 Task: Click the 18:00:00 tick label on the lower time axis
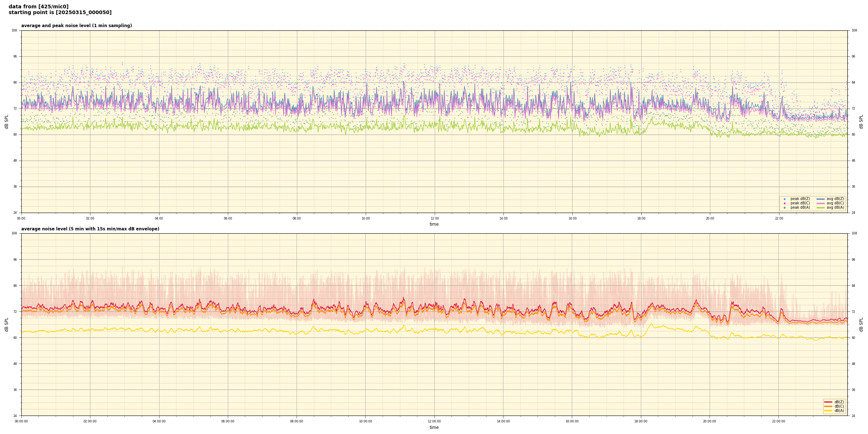[641, 421]
